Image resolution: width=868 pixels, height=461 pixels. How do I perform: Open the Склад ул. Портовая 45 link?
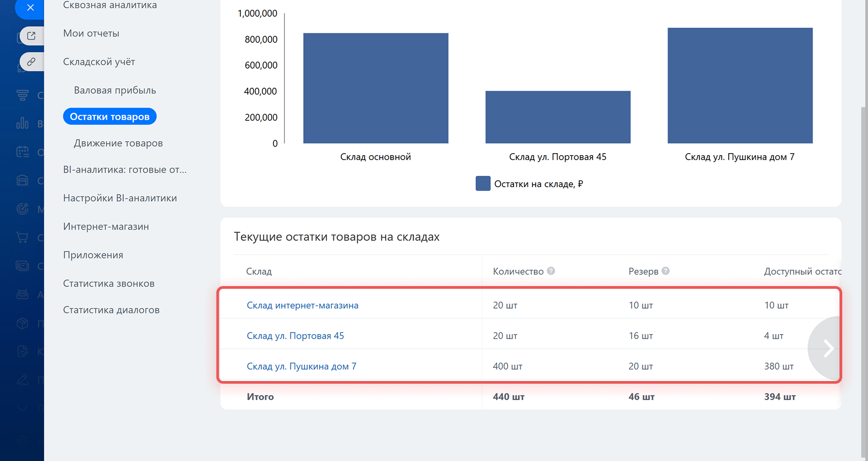tap(295, 336)
